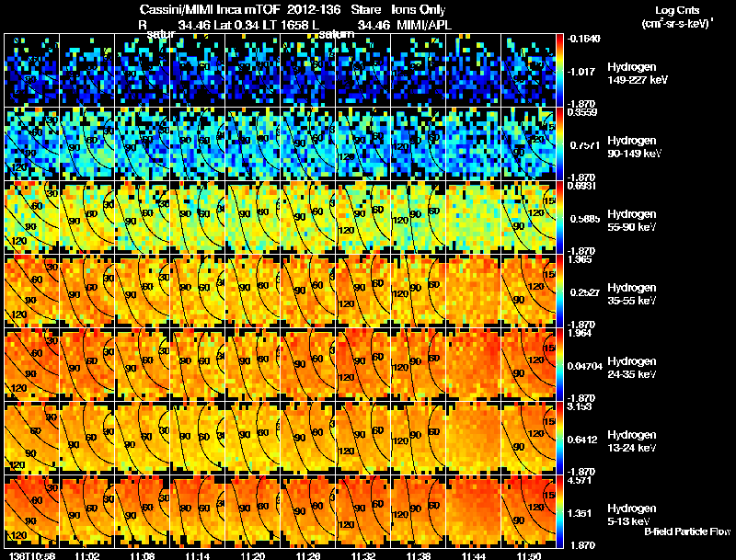The width and height of the screenshot is (736, 560).
Task: Select the 5-13 keV image panel at 136T10:56
Action: point(31,511)
